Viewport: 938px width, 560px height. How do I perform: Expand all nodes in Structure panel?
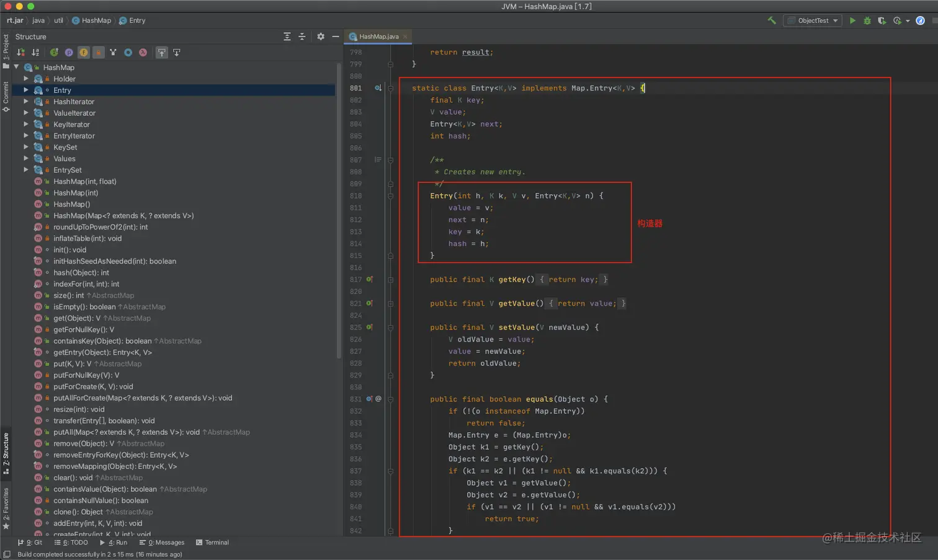[x=287, y=37]
